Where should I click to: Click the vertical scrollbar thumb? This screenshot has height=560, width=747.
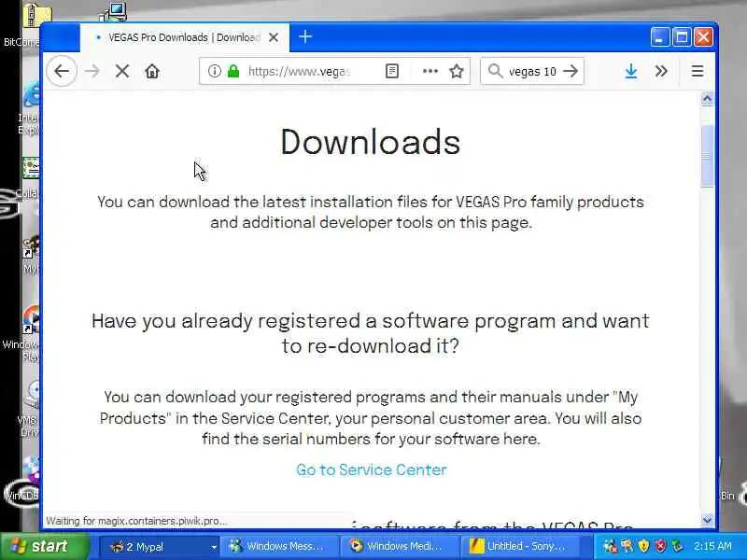[x=708, y=156]
